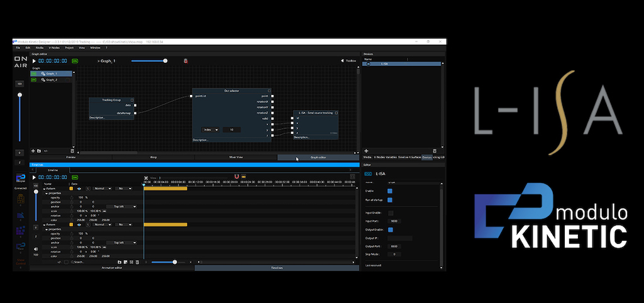Switch to the Preview tab

point(70,157)
